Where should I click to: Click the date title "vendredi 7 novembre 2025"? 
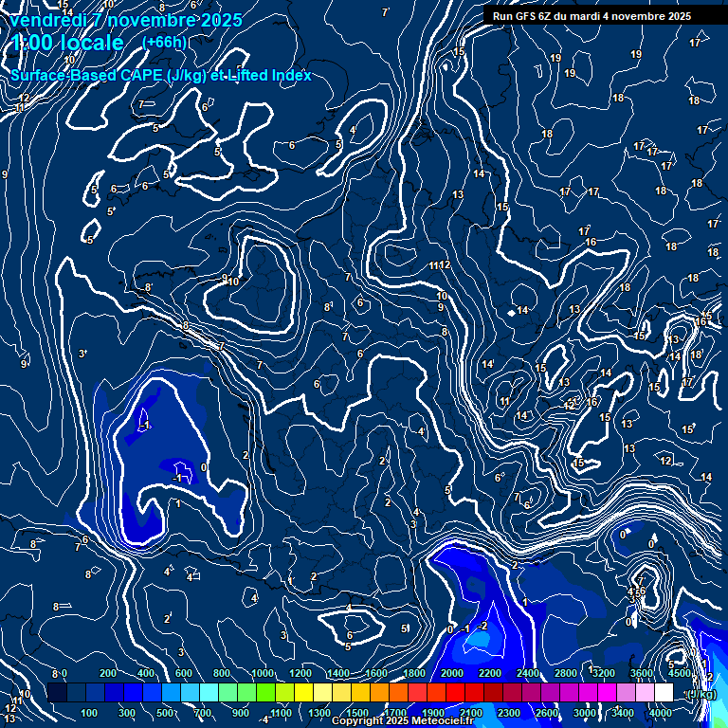(x=128, y=20)
